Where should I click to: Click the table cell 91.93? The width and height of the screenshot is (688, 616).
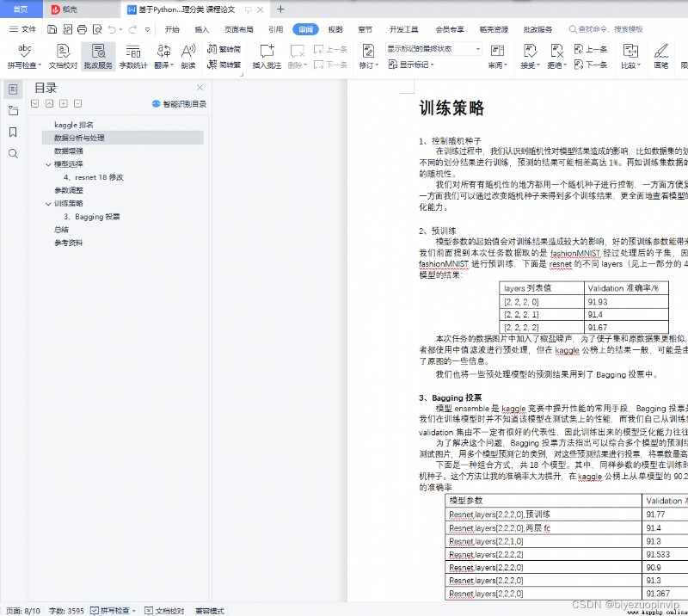click(x=626, y=302)
